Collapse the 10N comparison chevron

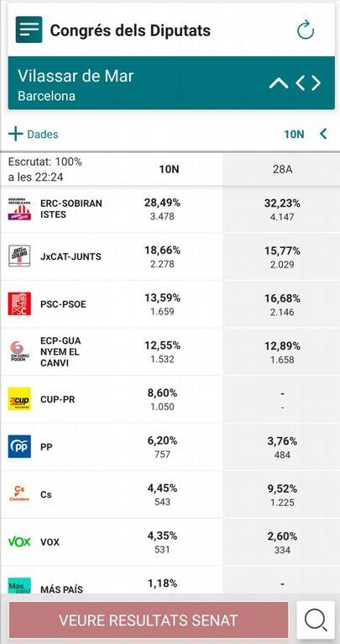[323, 134]
